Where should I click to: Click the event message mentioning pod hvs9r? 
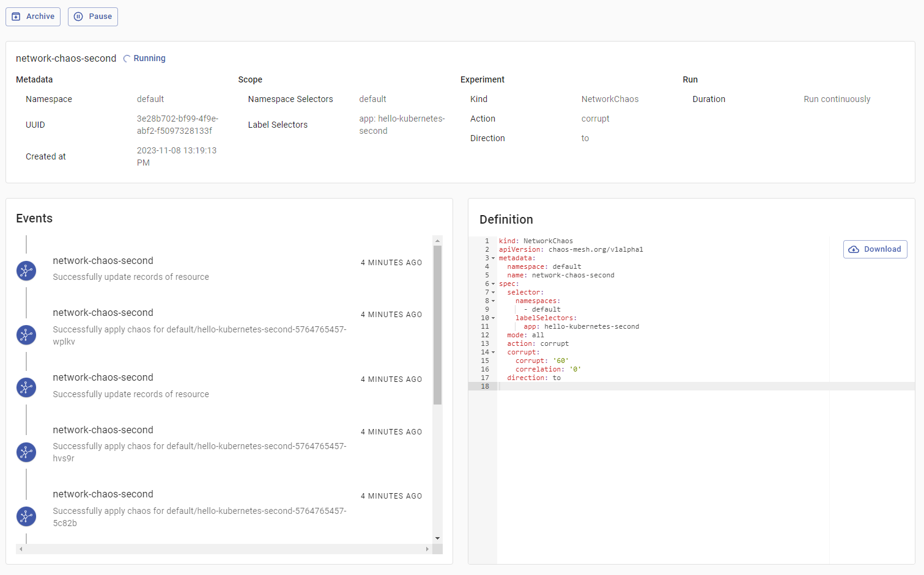coord(199,452)
